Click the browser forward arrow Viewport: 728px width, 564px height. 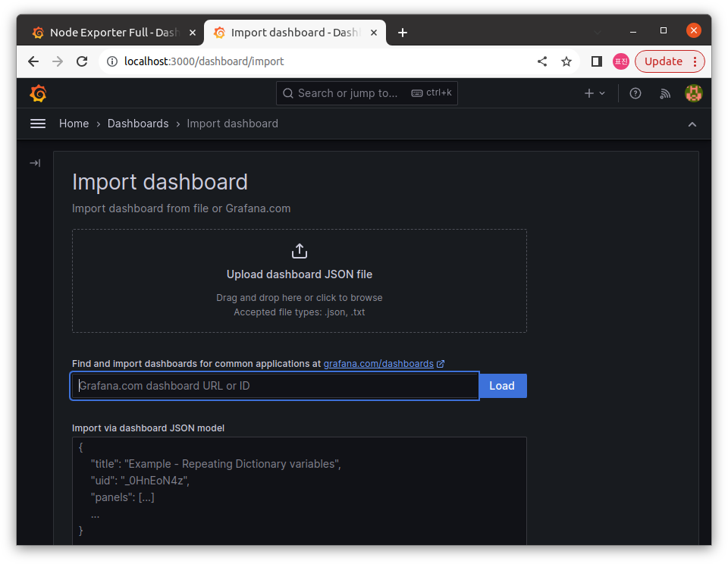click(58, 61)
